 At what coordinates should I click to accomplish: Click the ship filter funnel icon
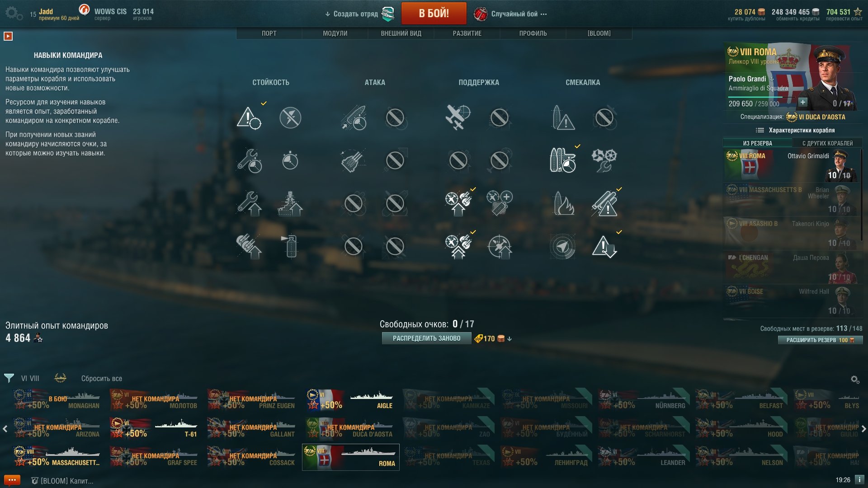pos(9,378)
